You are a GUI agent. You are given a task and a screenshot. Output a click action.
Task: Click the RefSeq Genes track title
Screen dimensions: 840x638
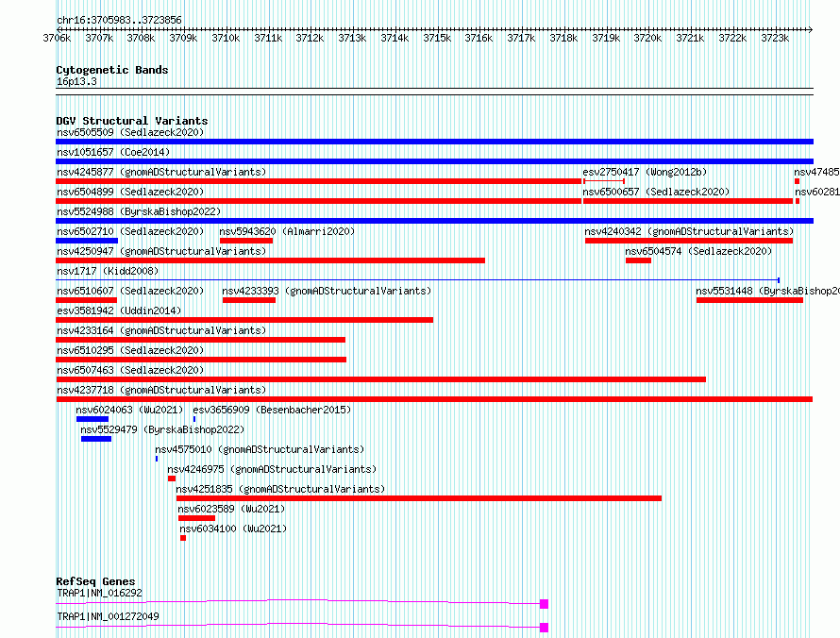coord(95,581)
